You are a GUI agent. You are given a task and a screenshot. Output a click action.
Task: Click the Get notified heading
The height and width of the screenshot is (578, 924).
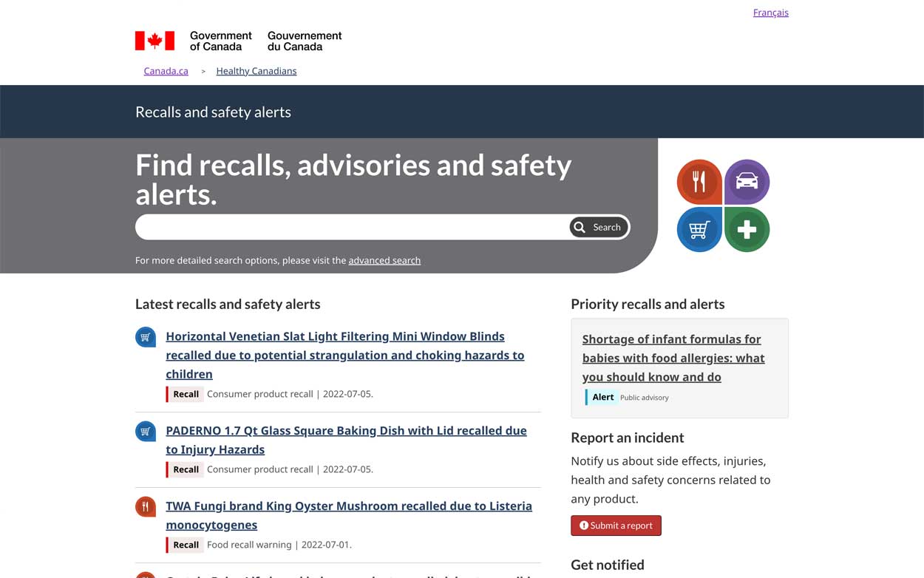(x=608, y=565)
